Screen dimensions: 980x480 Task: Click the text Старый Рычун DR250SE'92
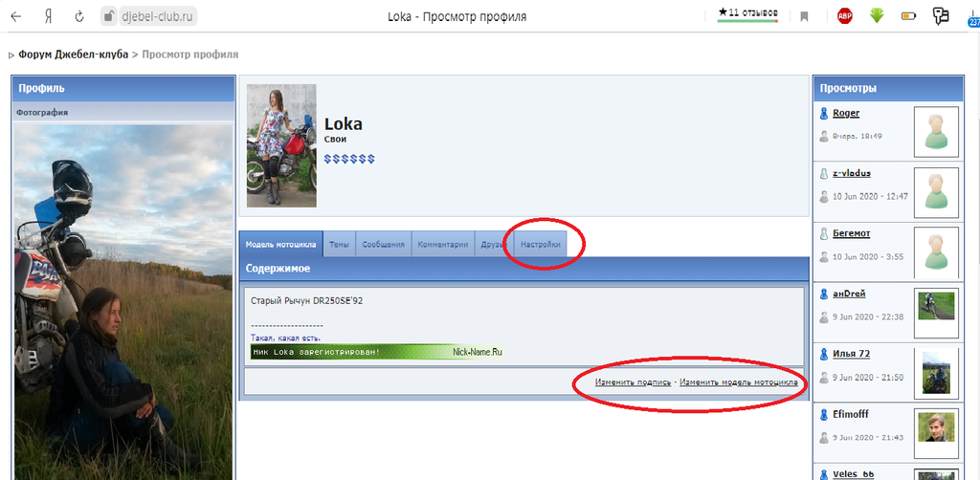click(x=307, y=301)
